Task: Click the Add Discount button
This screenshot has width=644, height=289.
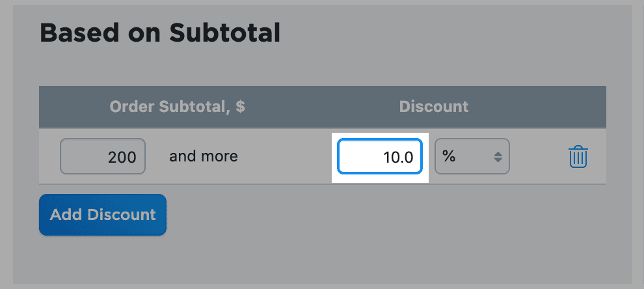Action: pyautogui.click(x=103, y=215)
